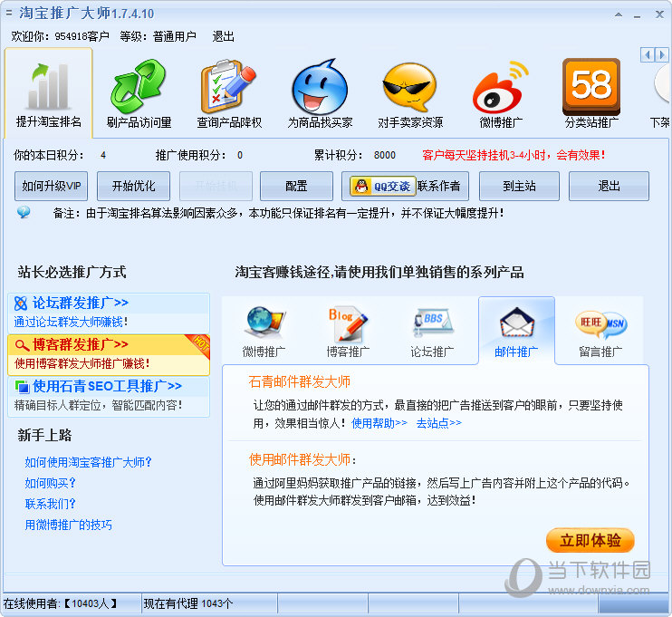Click the 如何升级VIP button
Viewport: 672px width, 617px height.
[x=51, y=186]
